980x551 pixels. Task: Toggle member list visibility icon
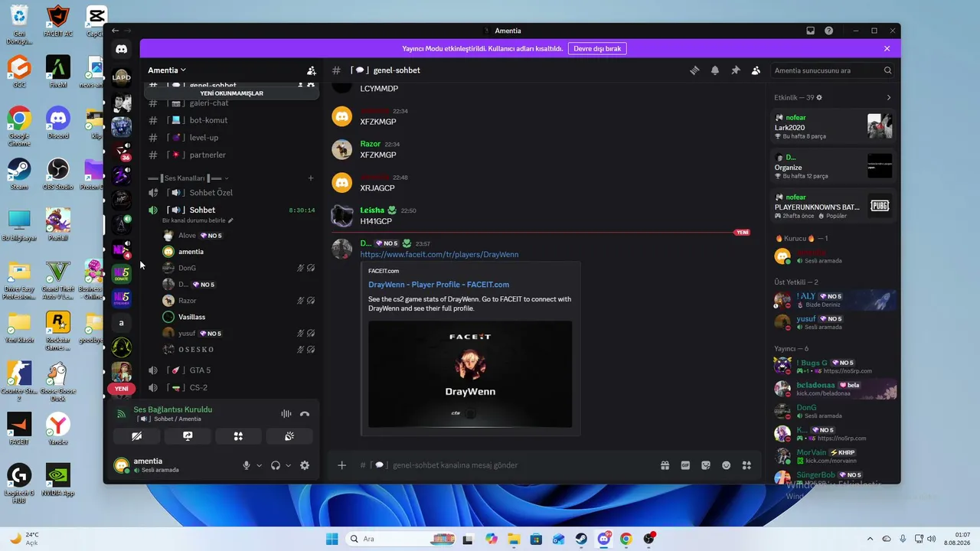(x=756, y=70)
